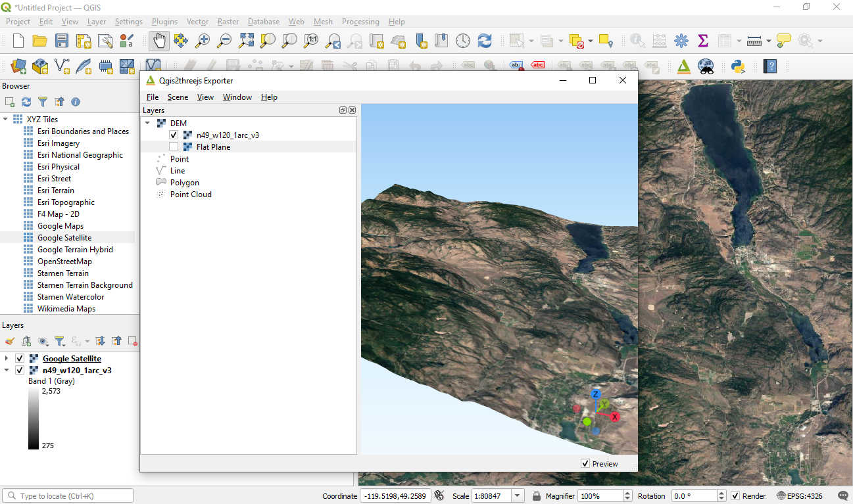Open the Processing menu in QGIS
This screenshot has height=504, width=853.
point(360,22)
